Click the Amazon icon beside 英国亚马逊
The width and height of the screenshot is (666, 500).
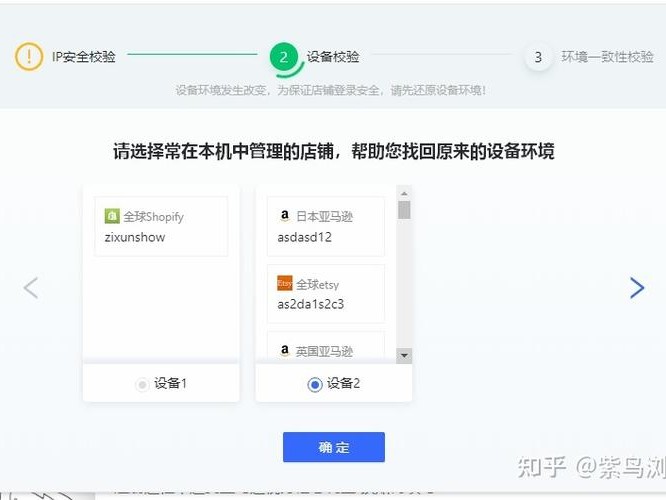coord(285,350)
